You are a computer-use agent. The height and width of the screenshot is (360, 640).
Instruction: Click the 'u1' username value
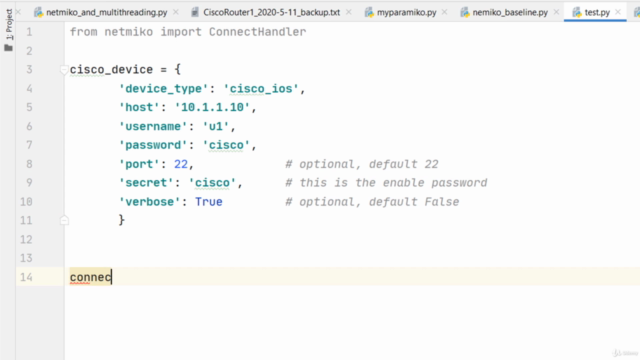[216, 127]
